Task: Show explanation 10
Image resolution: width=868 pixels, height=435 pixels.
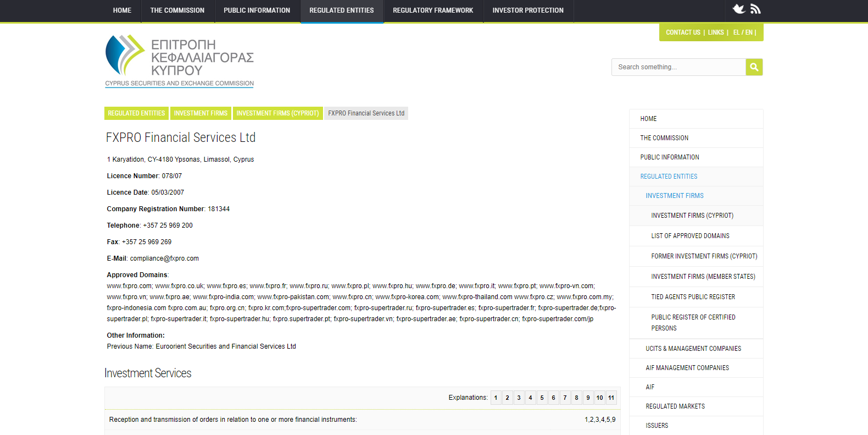Action: [599, 398]
